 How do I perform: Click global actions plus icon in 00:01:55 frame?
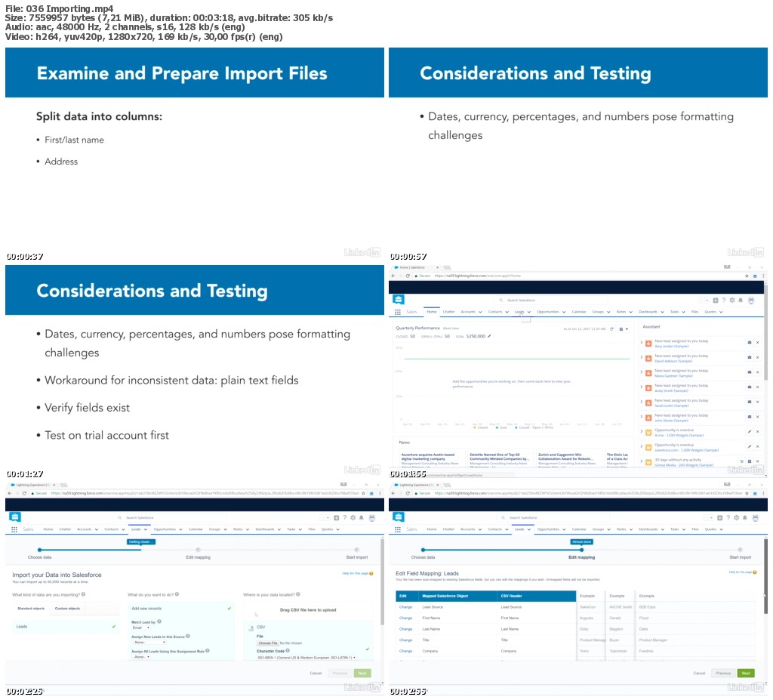(x=716, y=300)
